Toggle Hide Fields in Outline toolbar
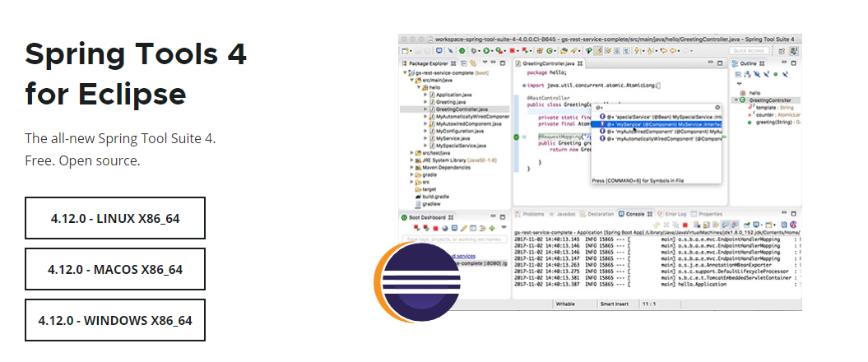This screenshot has height=362, width=868. coord(757,74)
